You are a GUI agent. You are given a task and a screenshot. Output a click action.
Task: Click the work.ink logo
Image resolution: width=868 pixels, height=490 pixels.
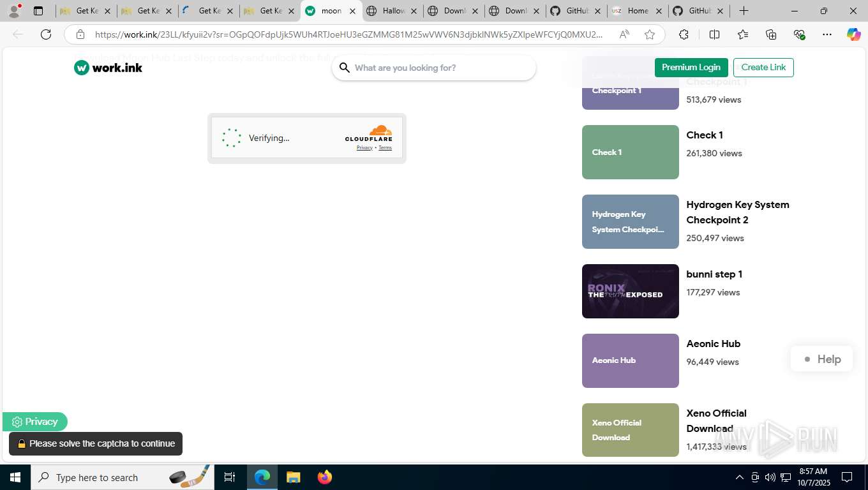(108, 68)
